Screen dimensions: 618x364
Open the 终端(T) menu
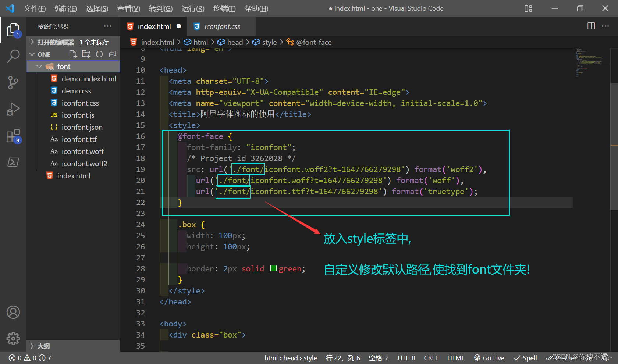[224, 8]
